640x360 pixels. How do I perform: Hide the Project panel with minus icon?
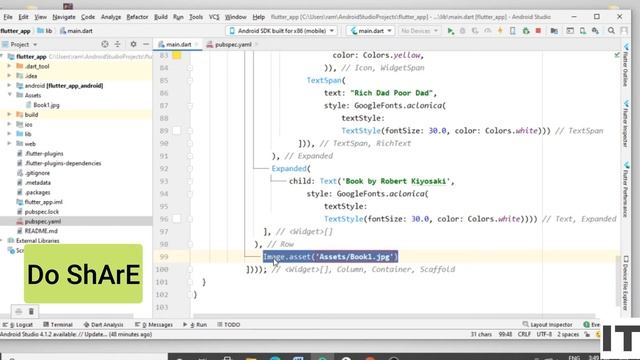point(146,44)
